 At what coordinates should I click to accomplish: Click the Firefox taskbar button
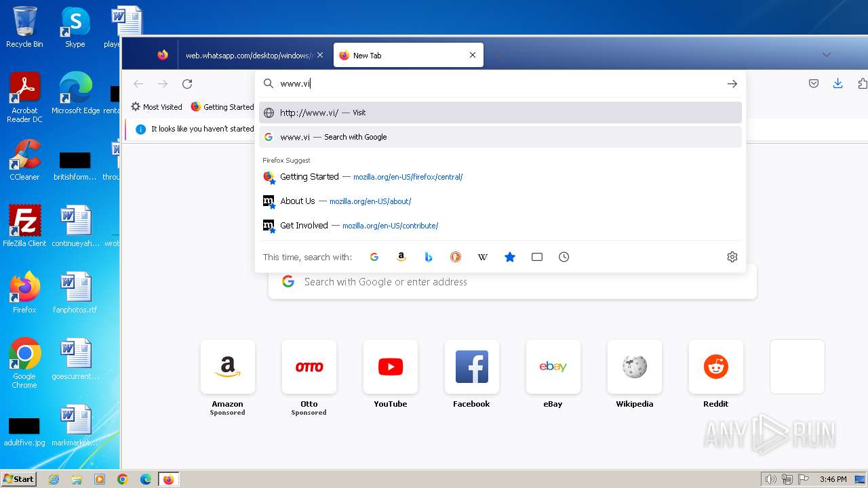coord(169,479)
